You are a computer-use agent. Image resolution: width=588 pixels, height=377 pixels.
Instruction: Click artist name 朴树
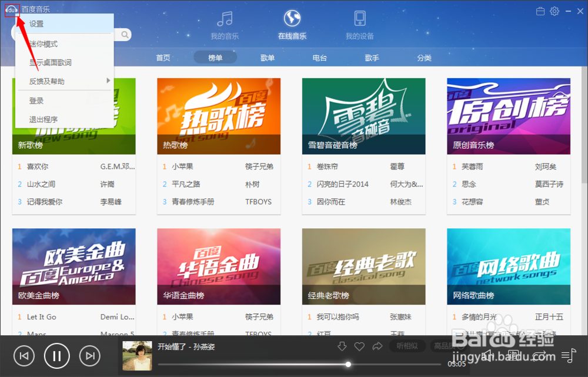point(252,184)
